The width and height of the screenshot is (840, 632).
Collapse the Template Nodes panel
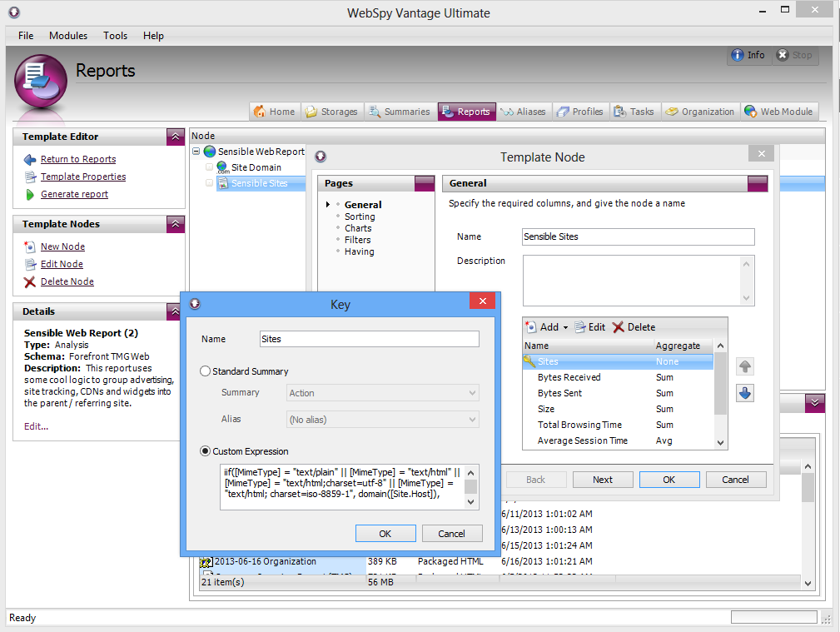176,224
